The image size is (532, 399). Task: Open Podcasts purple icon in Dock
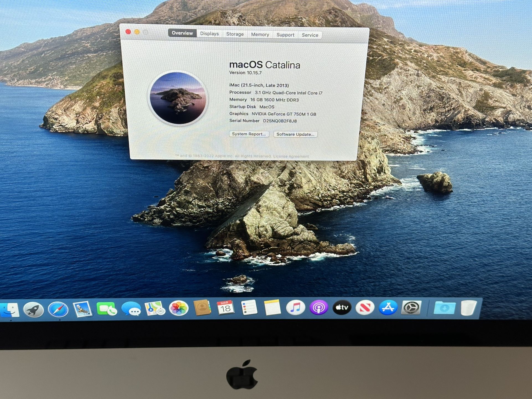pyautogui.click(x=319, y=307)
